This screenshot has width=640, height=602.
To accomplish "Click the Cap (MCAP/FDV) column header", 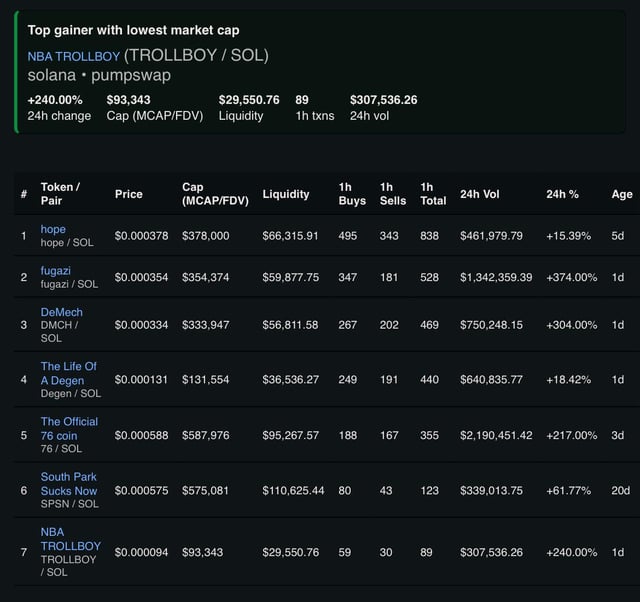I will [214, 194].
